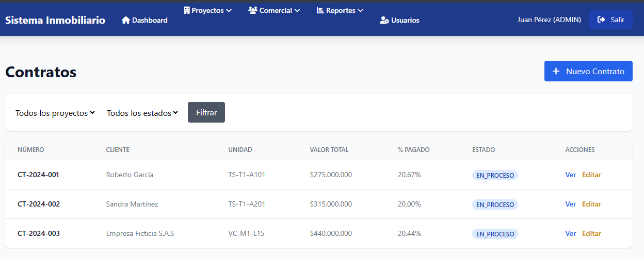Click the people icon next to Comercial
Image resolution: width=644 pixels, height=257 pixels.
click(x=253, y=10)
